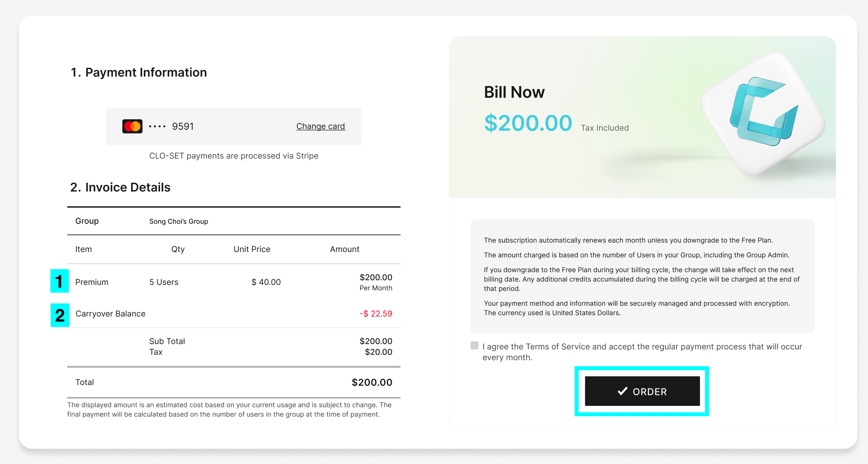Click the Mastercard logo icon
Image resolution: width=868 pixels, height=464 pixels.
coord(132,126)
